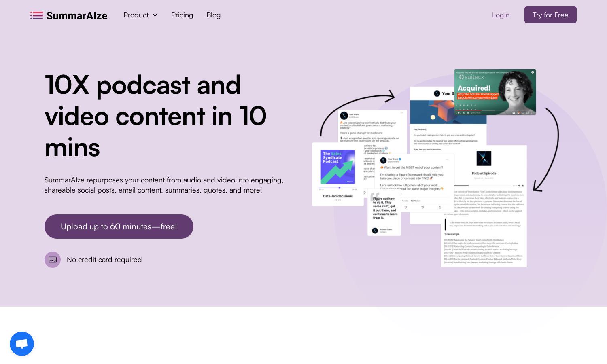Open the chat support bubble
The image size is (607, 364).
click(x=22, y=344)
